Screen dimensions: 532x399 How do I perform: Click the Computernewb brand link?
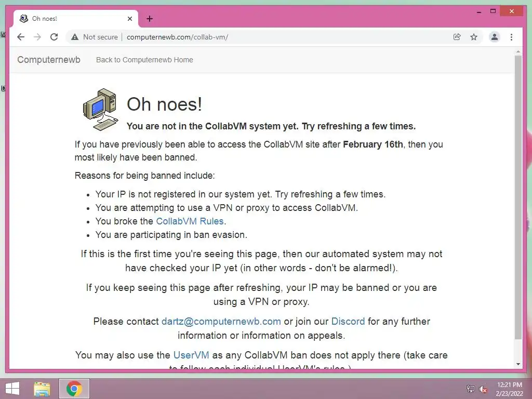49,60
